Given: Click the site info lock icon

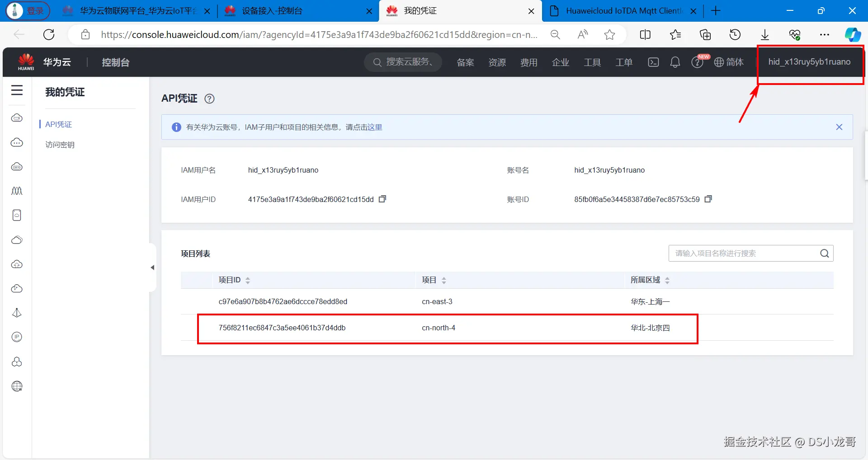Looking at the screenshot, I should pos(85,34).
